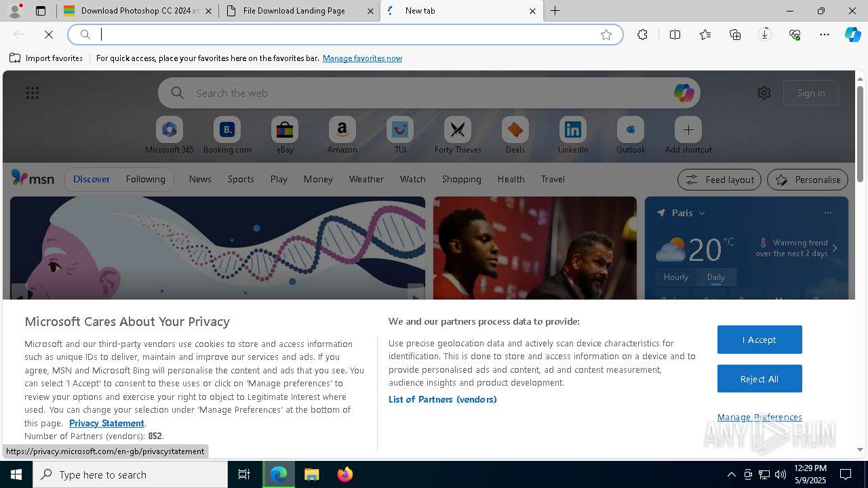Image resolution: width=868 pixels, height=488 pixels.
Task: Click Copilot icon in web search box
Action: 684,93
